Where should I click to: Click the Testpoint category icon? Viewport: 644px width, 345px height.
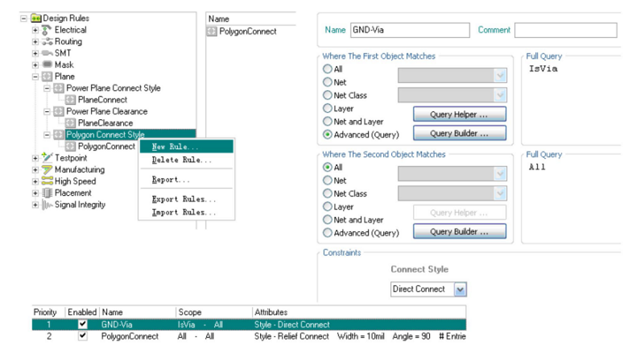[x=47, y=158]
